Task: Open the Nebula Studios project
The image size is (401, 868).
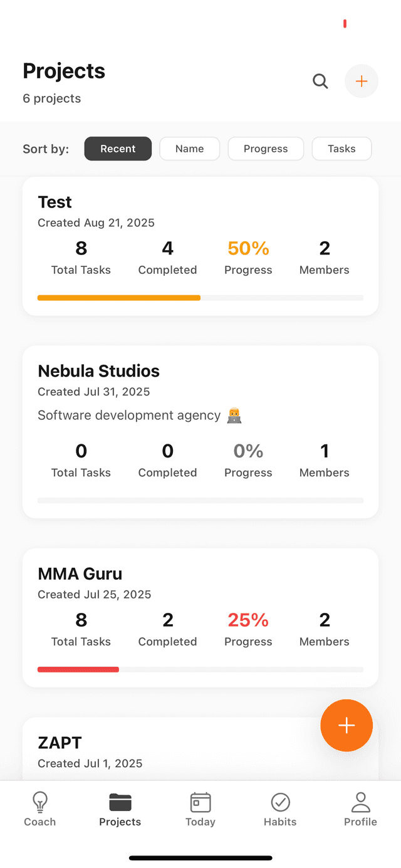Action: 99,371
